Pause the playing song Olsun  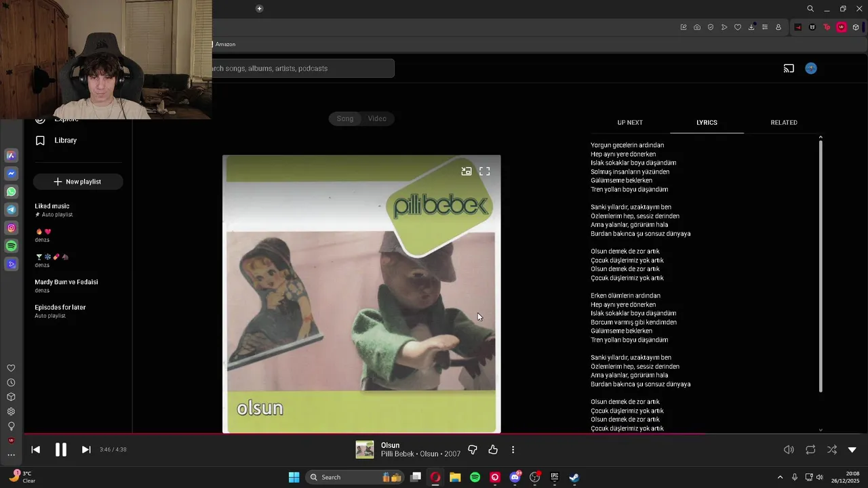pos(60,449)
